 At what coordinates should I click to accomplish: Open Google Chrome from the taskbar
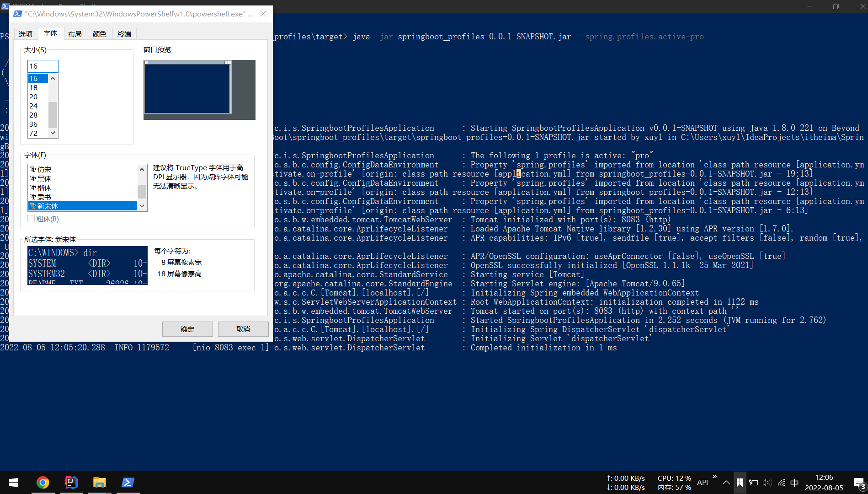tap(43, 483)
